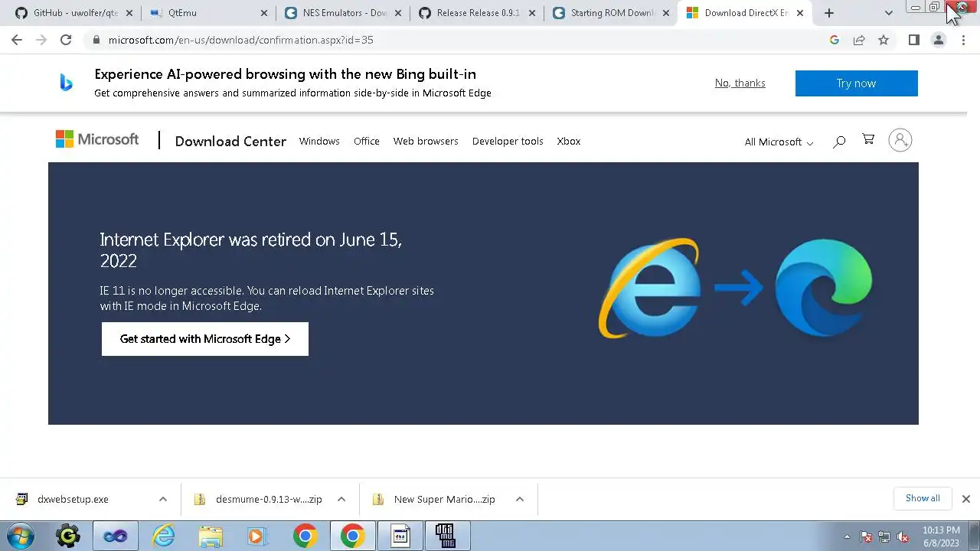Switch to Starting ROM Download tab

tap(611, 13)
